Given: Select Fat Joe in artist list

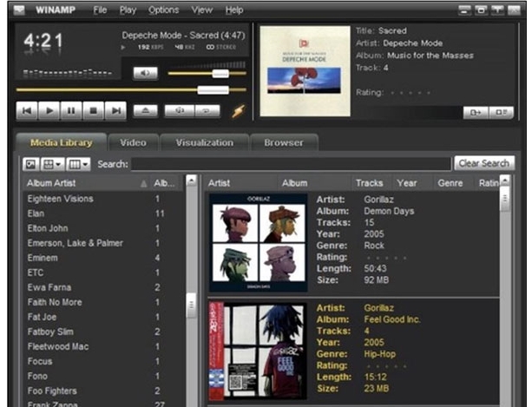Looking at the screenshot, I should [x=103, y=317].
